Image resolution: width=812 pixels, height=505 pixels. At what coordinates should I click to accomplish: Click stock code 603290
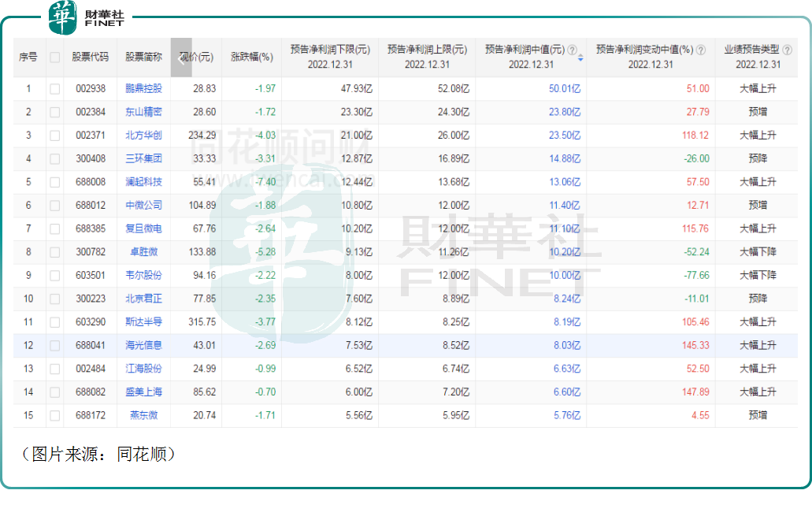[x=91, y=321]
